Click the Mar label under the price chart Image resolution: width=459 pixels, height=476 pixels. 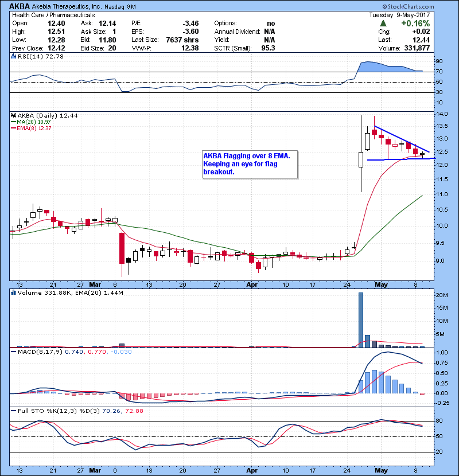95,284
